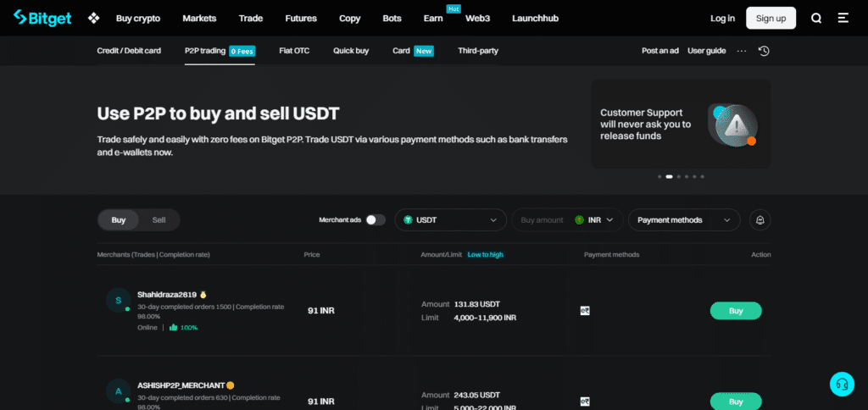Click the thumbs-up 100% rating icon

[173, 328]
